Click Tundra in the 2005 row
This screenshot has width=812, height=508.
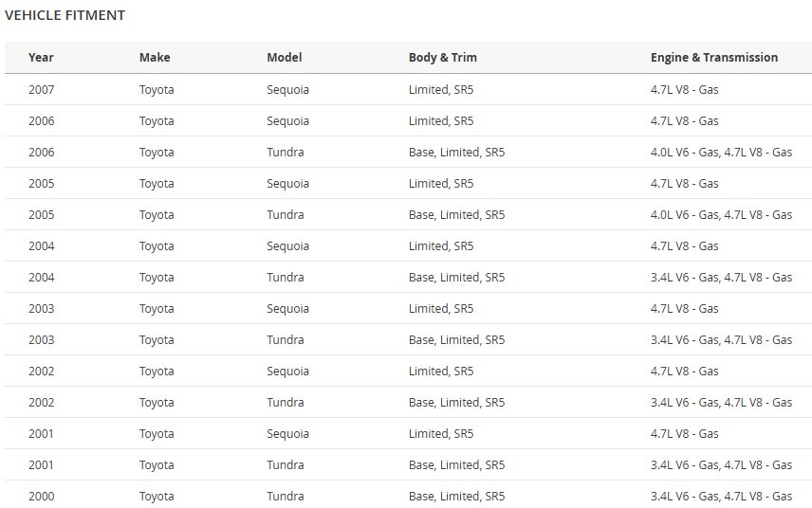(286, 215)
